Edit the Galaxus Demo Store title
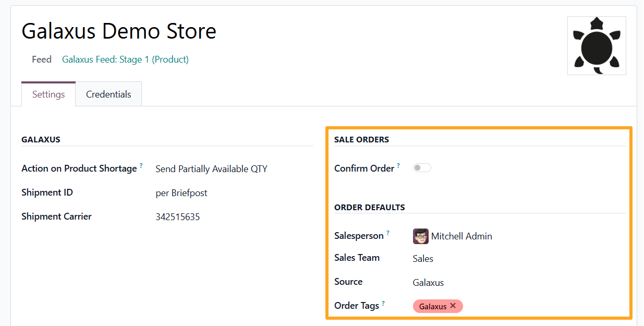This screenshot has width=644, height=326. [119, 31]
